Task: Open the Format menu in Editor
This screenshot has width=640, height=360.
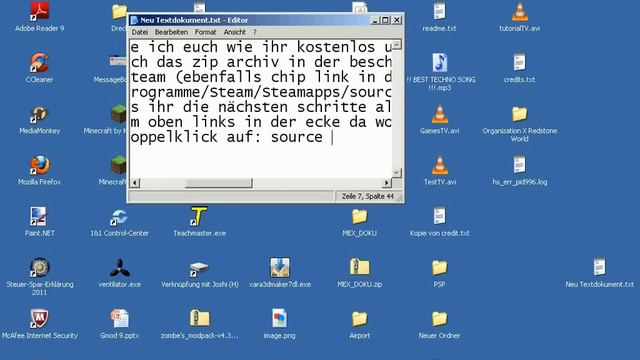Action: [x=205, y=32]
